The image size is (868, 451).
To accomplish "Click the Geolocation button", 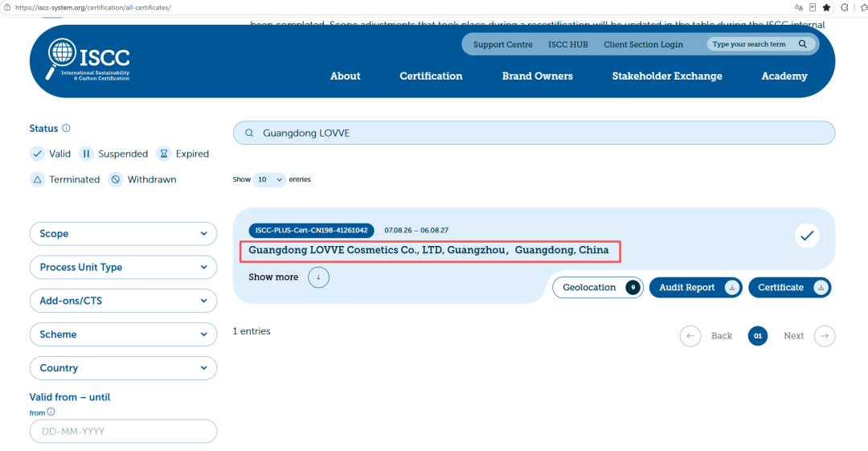I will 598,288.
